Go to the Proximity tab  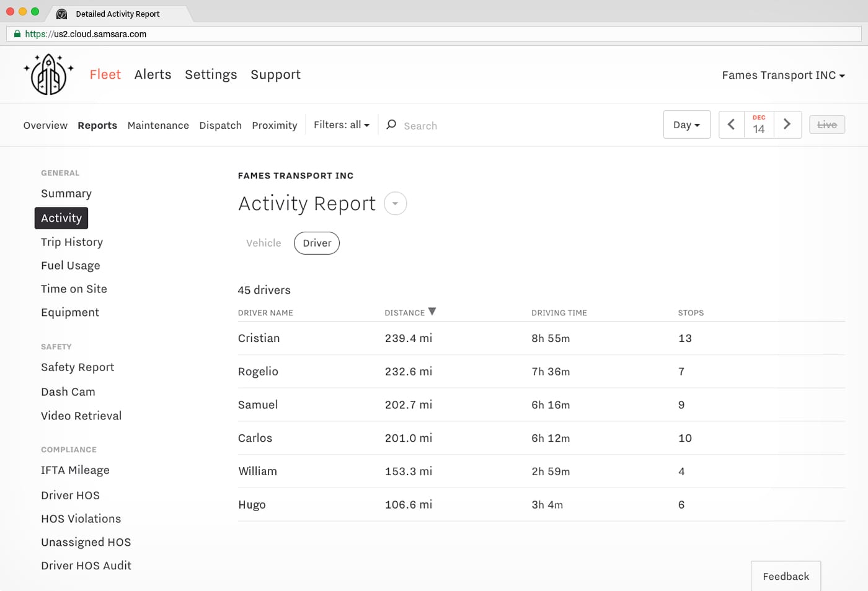(275, 125)
